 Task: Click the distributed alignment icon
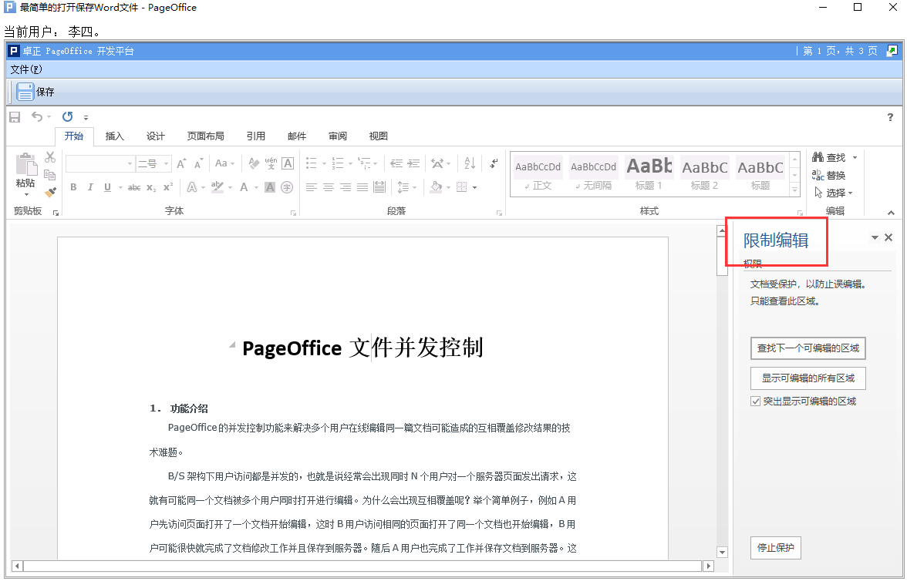pos(379,187)
